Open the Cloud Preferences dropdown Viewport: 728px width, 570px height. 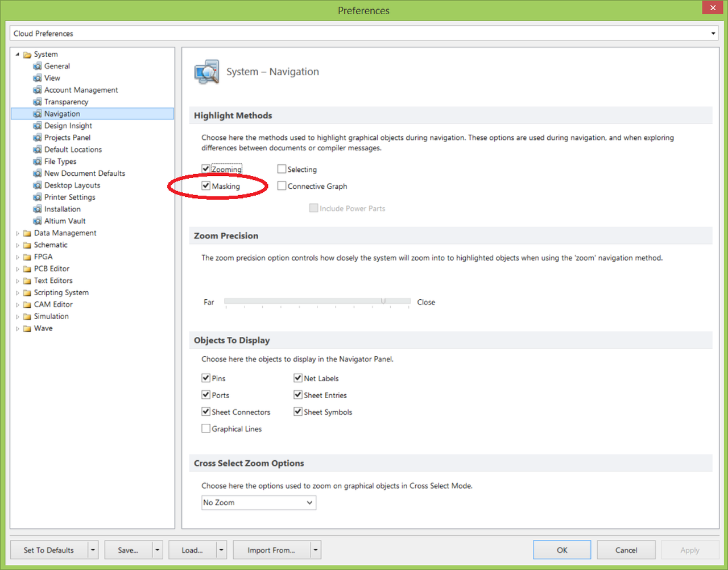[x=713, y=34]
